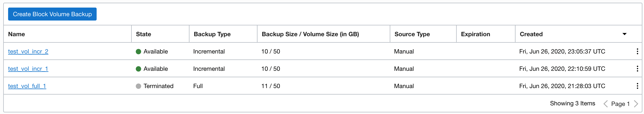Go to the previous page arrow

pyautogui.click(x=606, y=104)
